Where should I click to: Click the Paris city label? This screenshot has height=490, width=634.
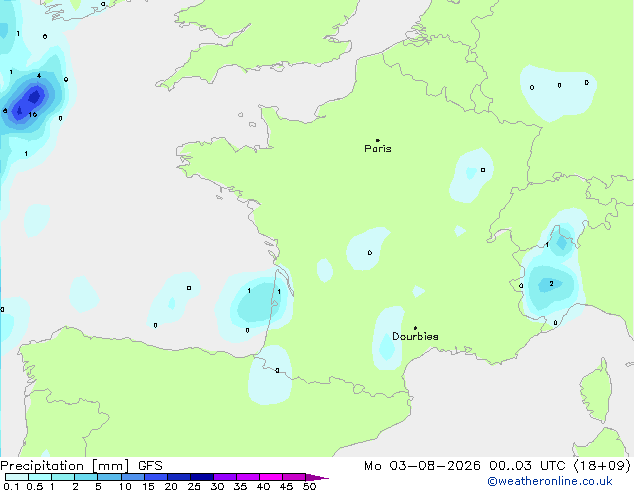click(x=378, y=148)
